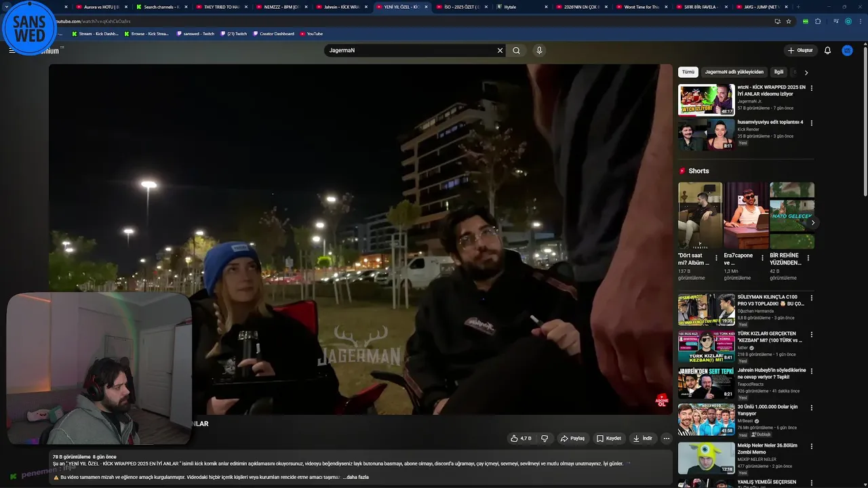The height and width of the screenshot is (488, 868).
Task: Switch to the Hytale browser tab
Action: point(521,7)
